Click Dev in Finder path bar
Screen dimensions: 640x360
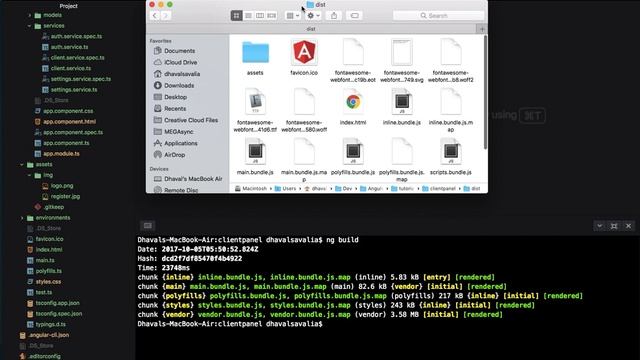tap(344, 189)
